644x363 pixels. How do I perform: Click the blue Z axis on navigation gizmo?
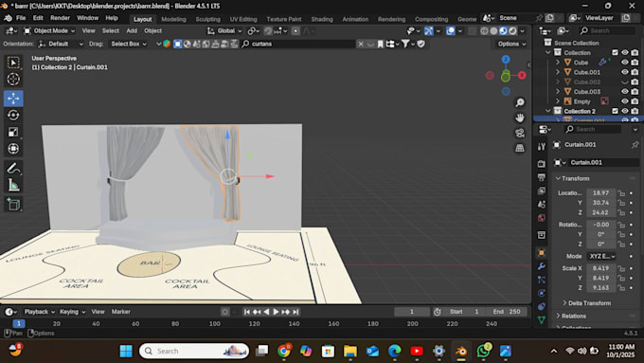coord(506,59)
